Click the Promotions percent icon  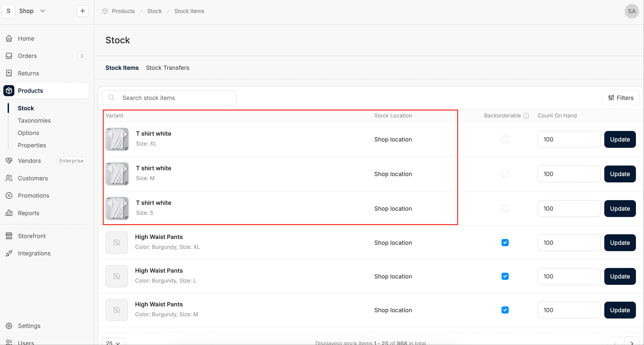click(9, 195)
